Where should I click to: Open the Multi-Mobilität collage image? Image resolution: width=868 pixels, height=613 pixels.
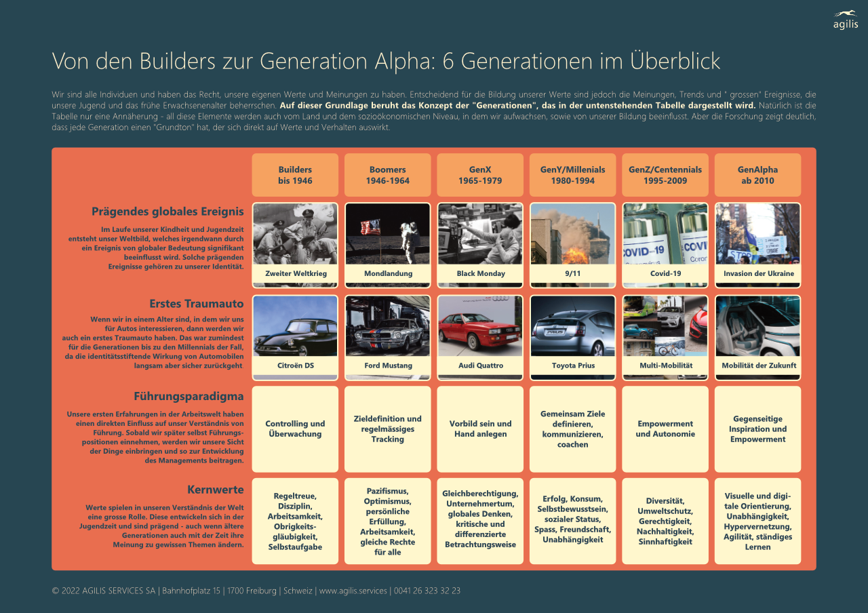(665, 326)
